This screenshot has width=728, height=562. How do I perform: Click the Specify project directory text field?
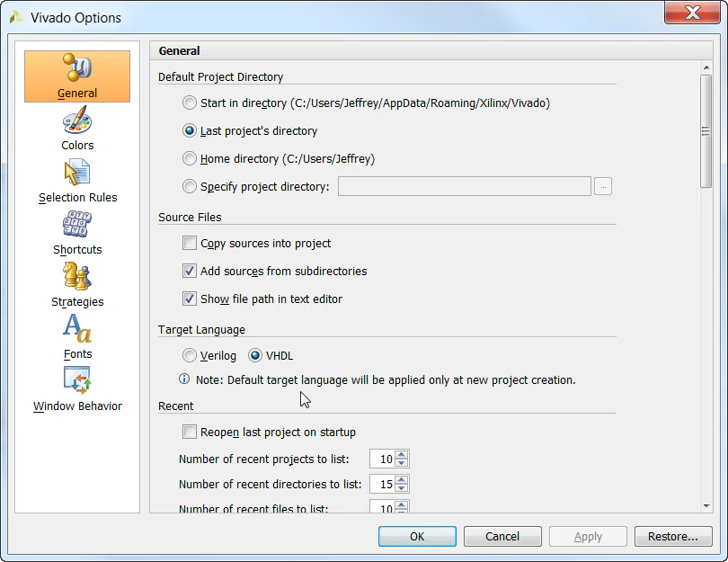coord(464,186)
